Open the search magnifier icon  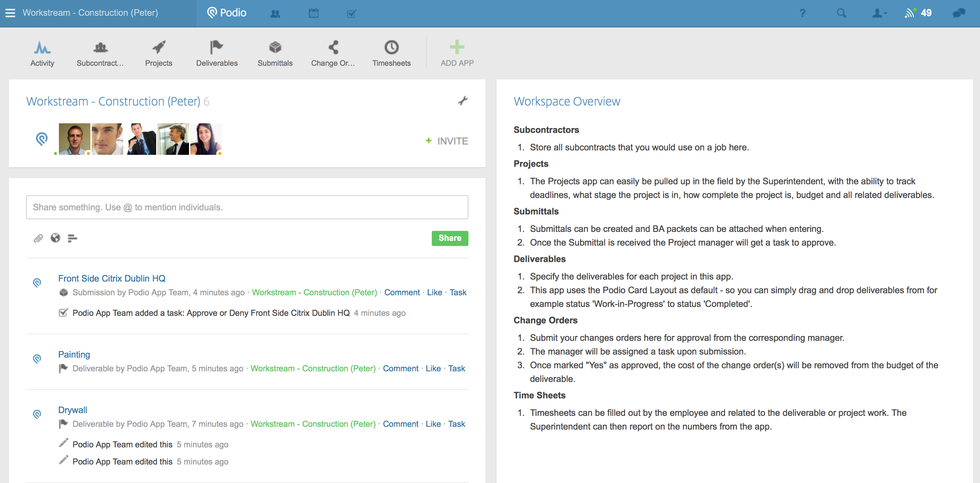[x=841, y=14]
